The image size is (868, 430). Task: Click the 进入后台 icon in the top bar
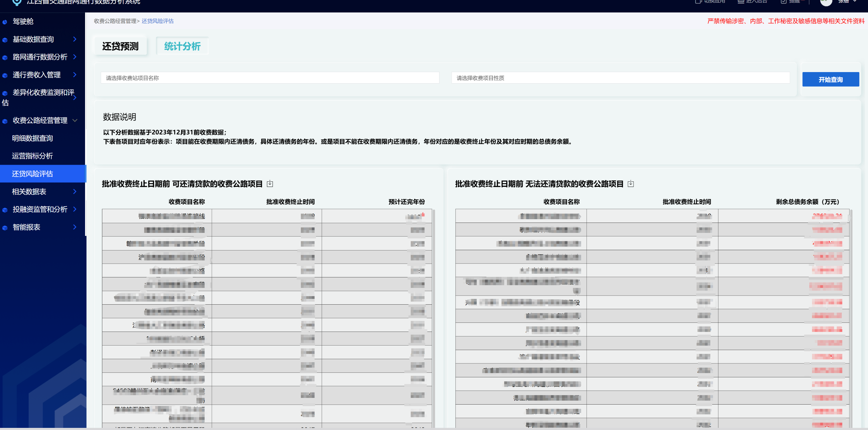(741, 1)
